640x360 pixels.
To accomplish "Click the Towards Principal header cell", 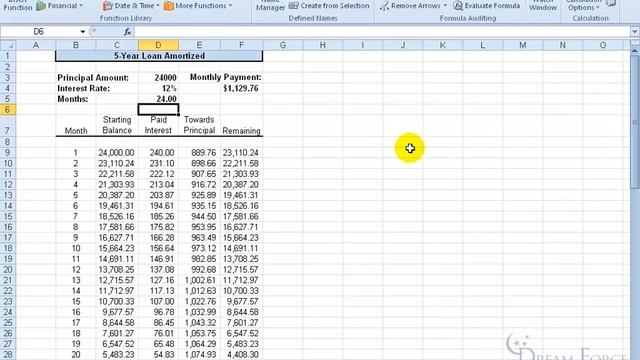I will coord(200,125).
